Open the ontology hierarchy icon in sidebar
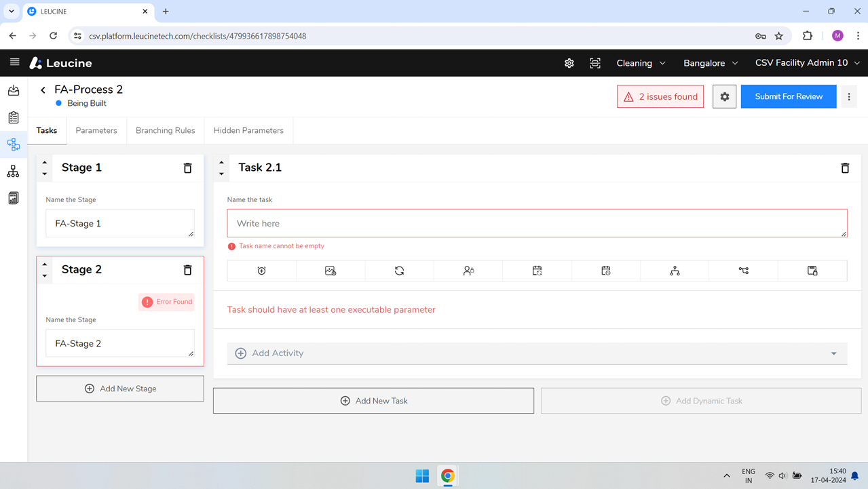 tap(14, 172)
